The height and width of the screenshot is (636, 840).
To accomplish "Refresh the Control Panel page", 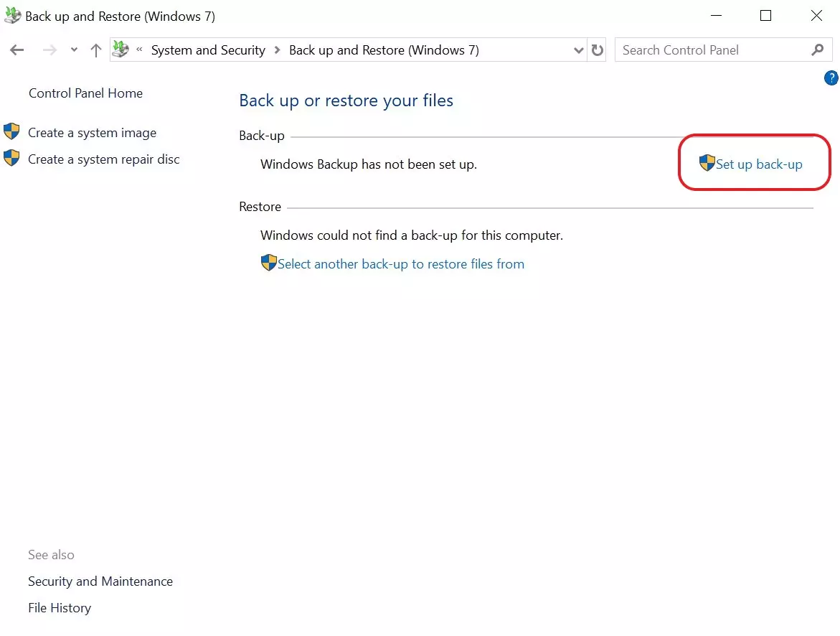I will pyautogui.click(x=598, y=50).
